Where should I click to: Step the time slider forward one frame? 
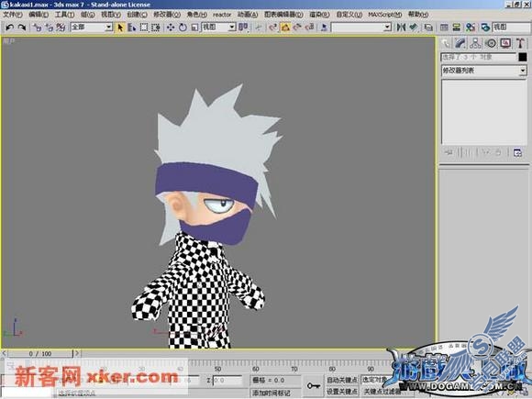click(77, 353)
